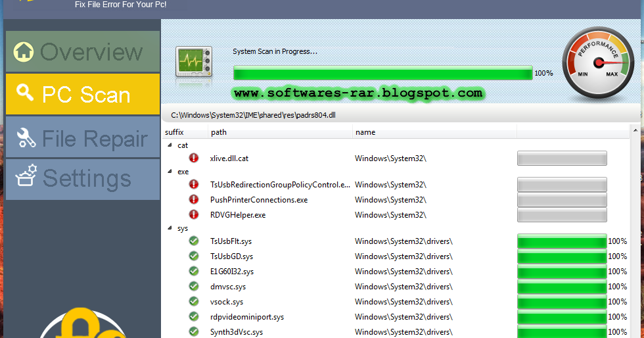Select the Synth3dVsc.sys entry
The height and width of the screenshot is (338, 644).
coord(237,332)
